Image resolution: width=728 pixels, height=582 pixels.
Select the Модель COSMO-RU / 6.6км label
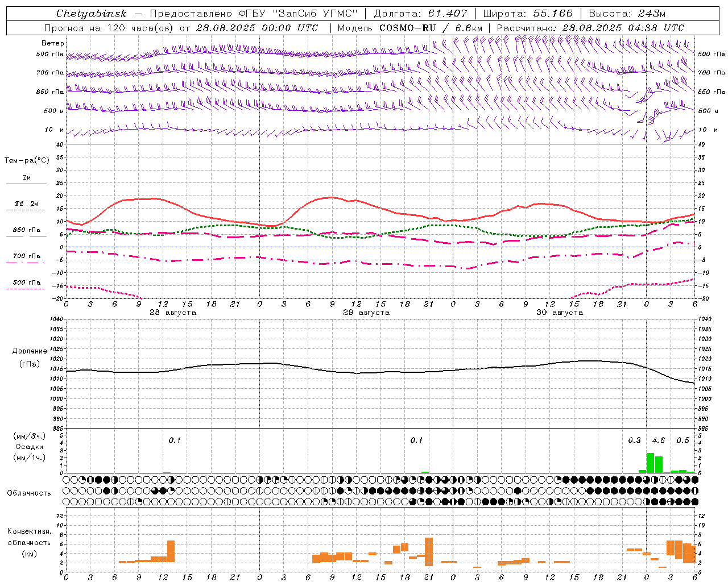409,28
